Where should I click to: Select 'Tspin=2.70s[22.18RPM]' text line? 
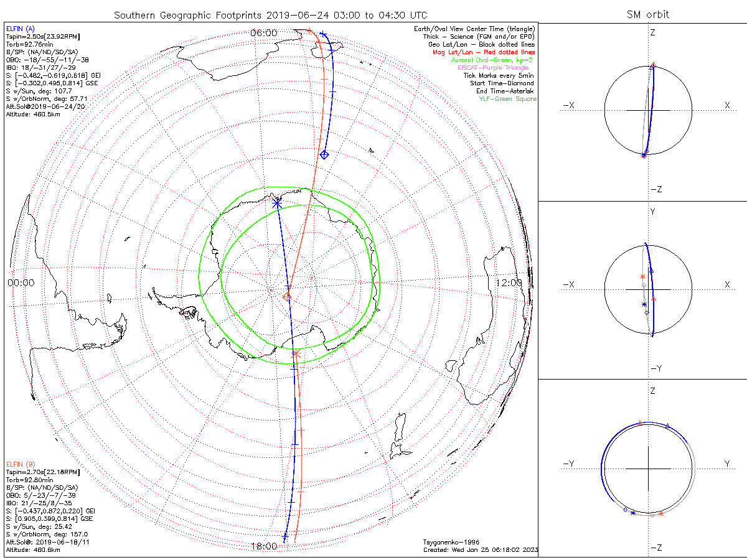click(44, 472)
